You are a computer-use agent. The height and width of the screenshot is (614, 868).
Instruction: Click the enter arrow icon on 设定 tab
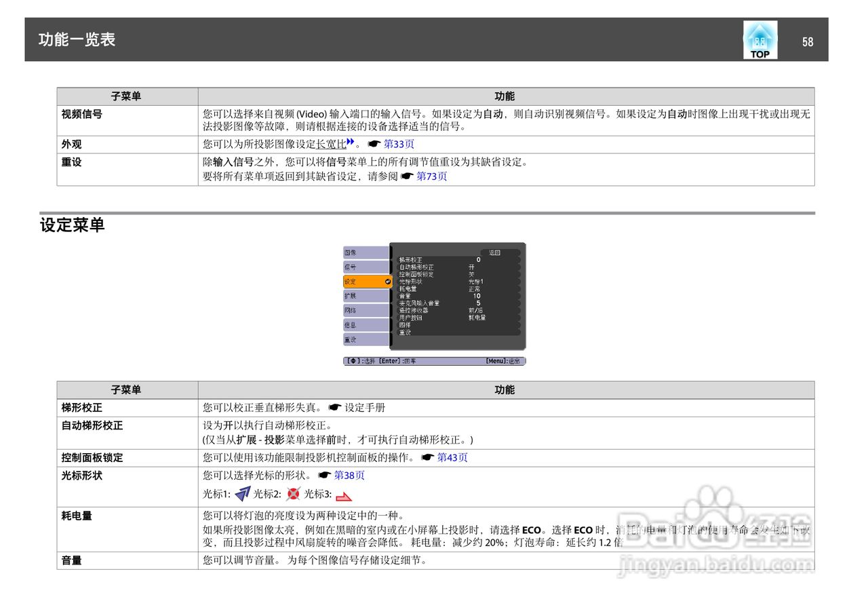pyautogui.click(x=388, y=282)
